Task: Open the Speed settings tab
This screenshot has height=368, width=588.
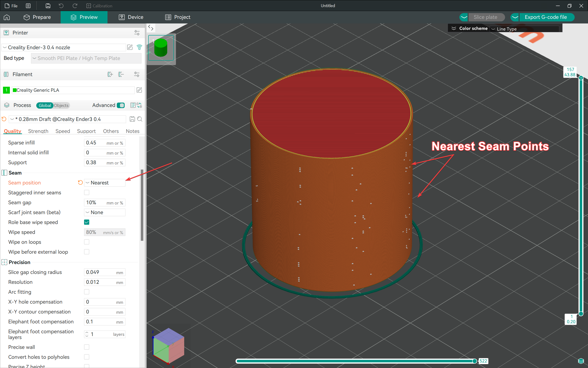Action: click(x=63, y=131)
